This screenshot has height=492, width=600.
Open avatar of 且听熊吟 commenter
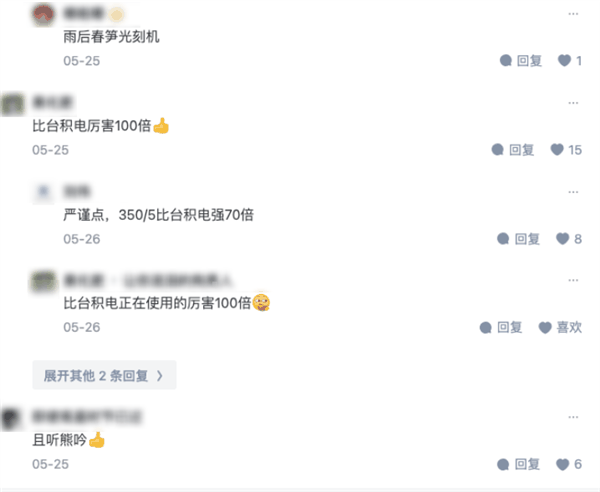click(x=12, y=418)
